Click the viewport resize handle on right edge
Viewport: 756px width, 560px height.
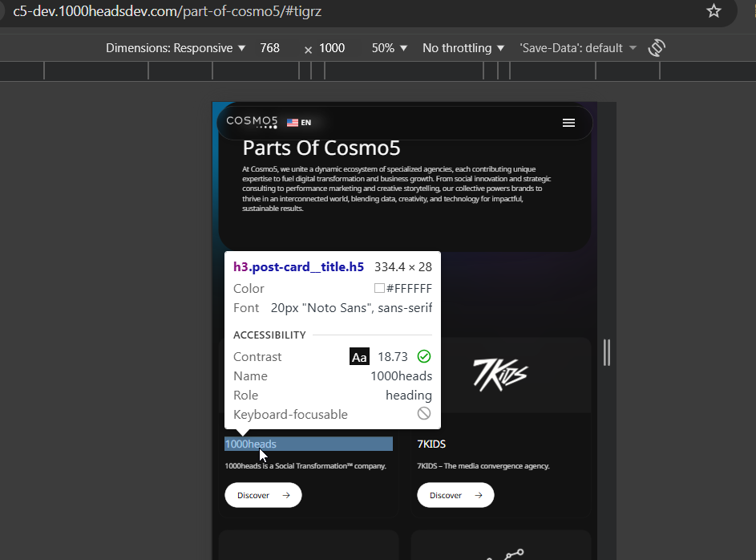point(607,352)
